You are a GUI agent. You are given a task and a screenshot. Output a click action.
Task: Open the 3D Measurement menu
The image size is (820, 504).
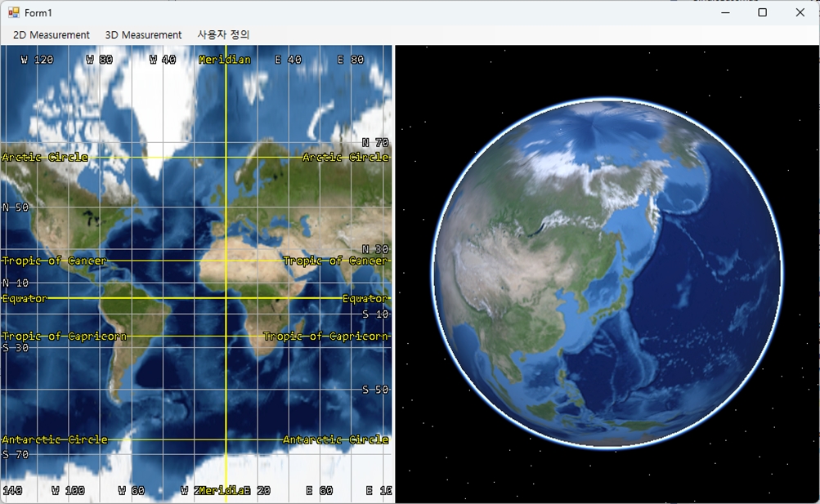(x=143, y=35)
